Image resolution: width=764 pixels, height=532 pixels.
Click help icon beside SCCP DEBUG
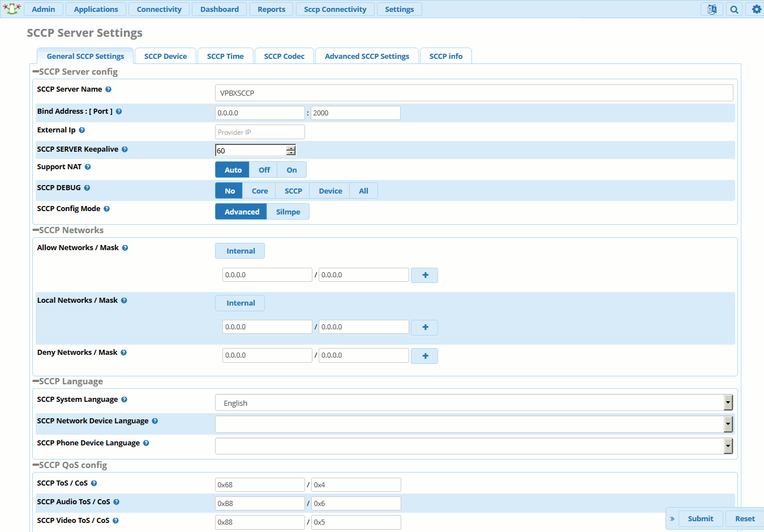[x=87, y=188]
